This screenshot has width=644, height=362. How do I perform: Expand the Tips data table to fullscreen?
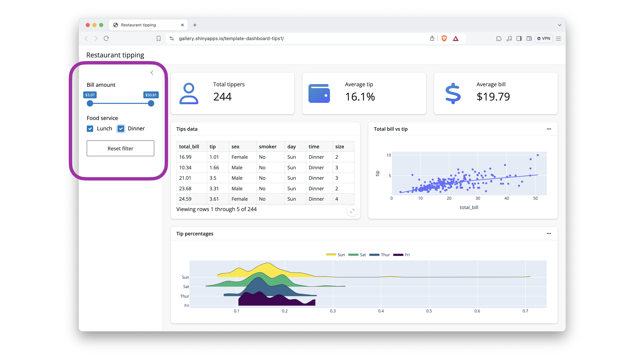(352, 211)
